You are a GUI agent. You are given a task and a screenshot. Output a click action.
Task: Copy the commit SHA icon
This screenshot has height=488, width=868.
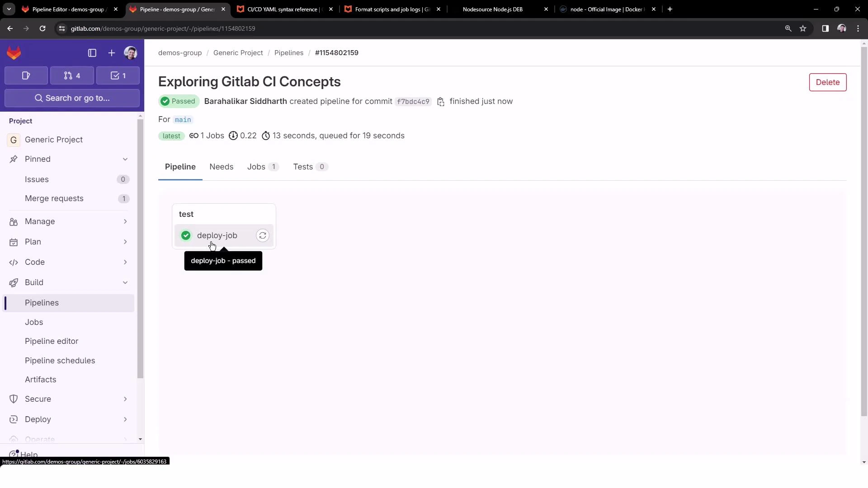tap(441, 102)
